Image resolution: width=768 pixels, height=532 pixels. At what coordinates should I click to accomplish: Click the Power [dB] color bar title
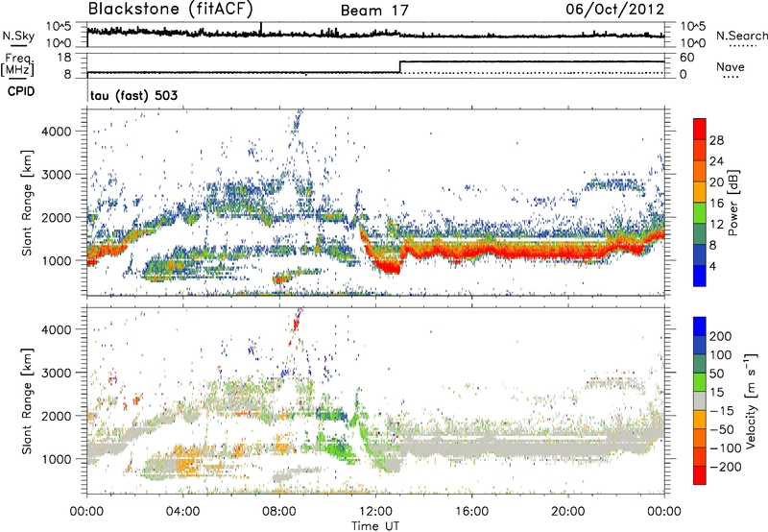point(732,203)
